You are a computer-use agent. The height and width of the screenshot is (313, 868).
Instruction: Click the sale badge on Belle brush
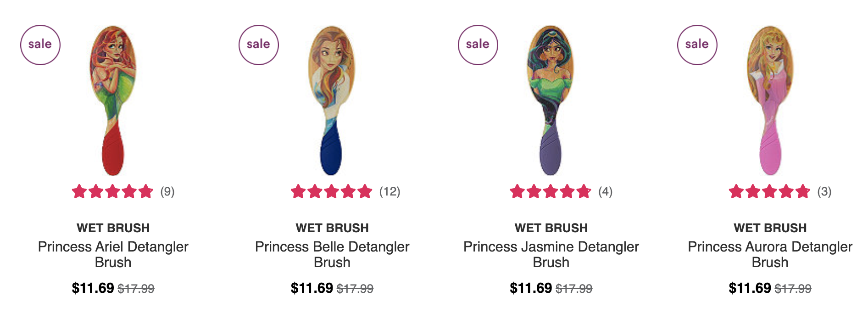click(259, 45)
